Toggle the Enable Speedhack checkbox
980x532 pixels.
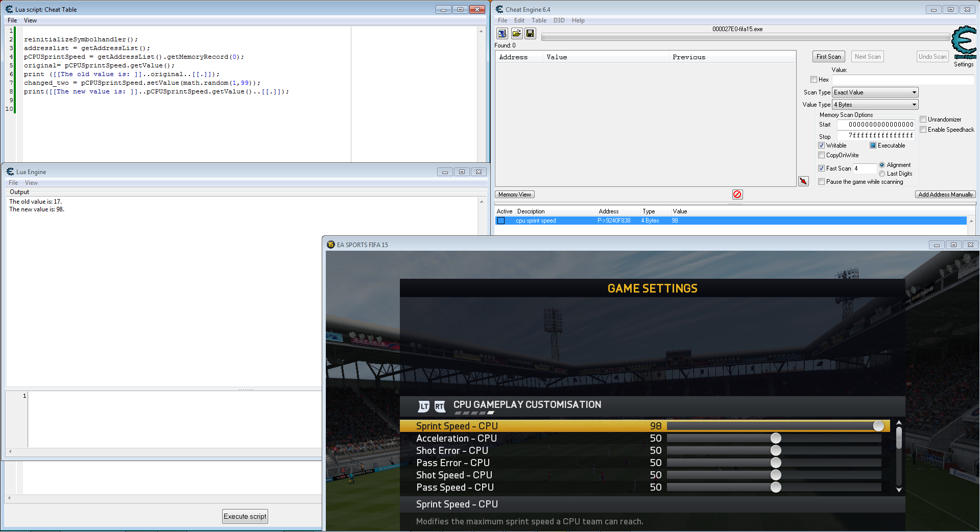923,130
